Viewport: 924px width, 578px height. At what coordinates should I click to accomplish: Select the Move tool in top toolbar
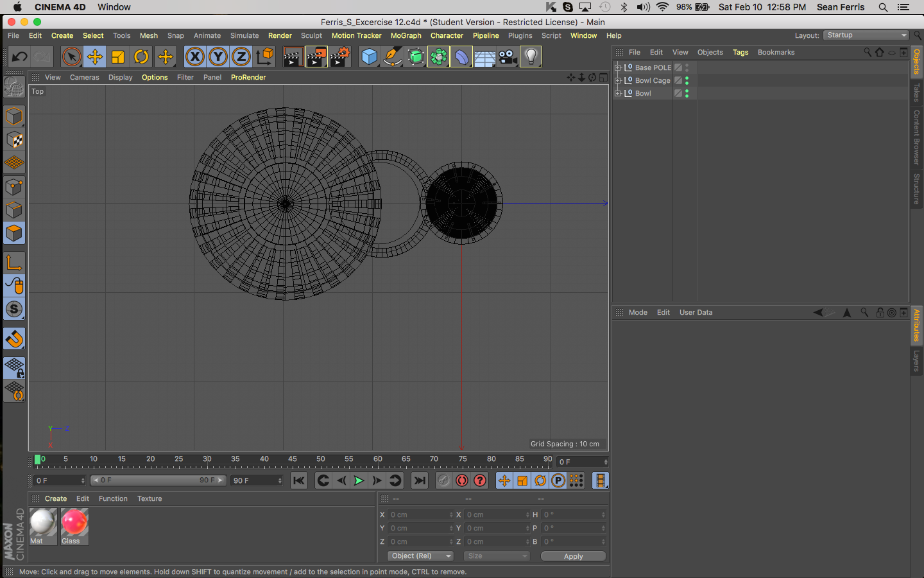click(95, 57)
